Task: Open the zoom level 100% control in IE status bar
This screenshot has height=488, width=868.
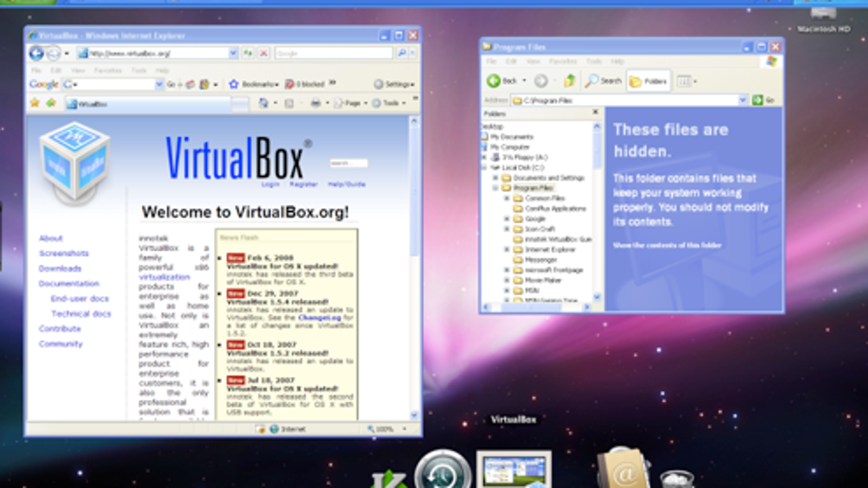Action: 387,429
